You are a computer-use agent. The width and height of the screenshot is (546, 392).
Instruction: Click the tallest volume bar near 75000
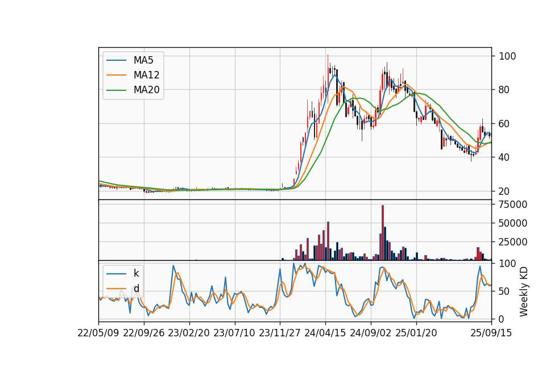[x=383, y=233]
